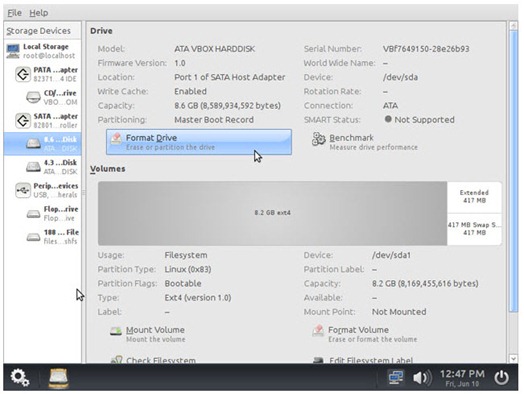The height and width of the screenshot is (394, 524).
Task: Select the 188 File device icon
Action: (x=33, y=237)
